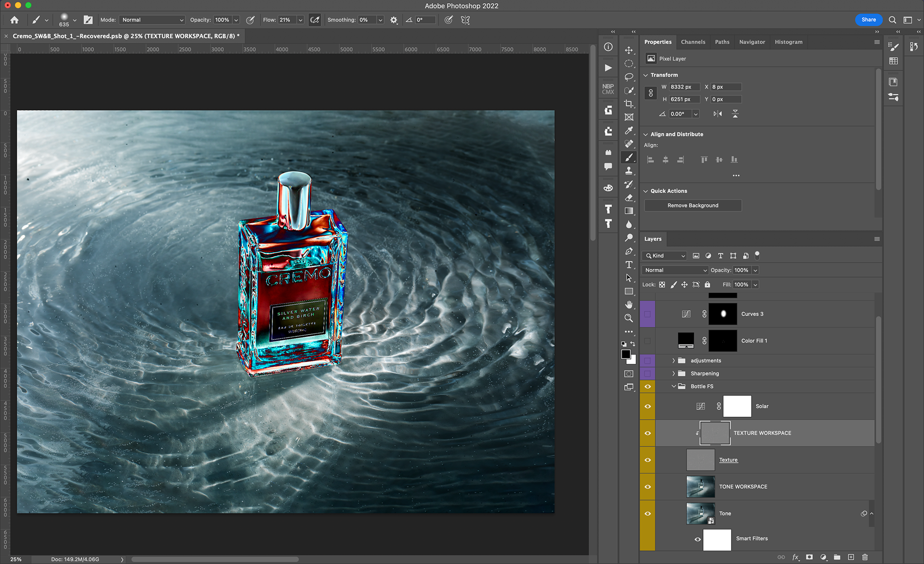Select the Lasso tool
Screen dimensions: 924x564
tap(629, 77)
